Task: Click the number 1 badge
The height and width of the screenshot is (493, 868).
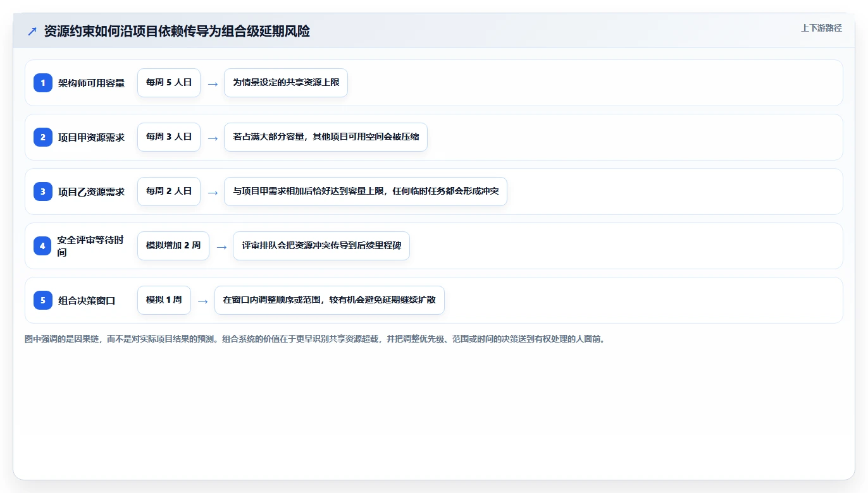Action: (x=43, y=83)
